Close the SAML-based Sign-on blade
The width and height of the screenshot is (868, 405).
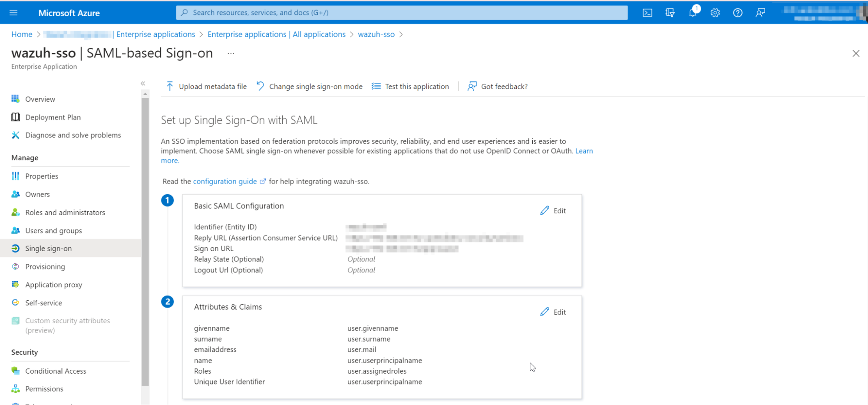point(856,53)
